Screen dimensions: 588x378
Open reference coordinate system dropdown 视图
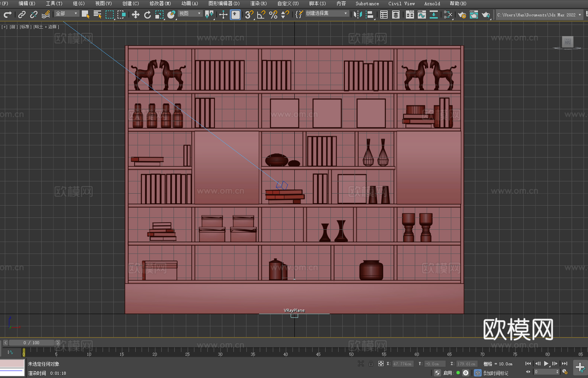(190, 13)
